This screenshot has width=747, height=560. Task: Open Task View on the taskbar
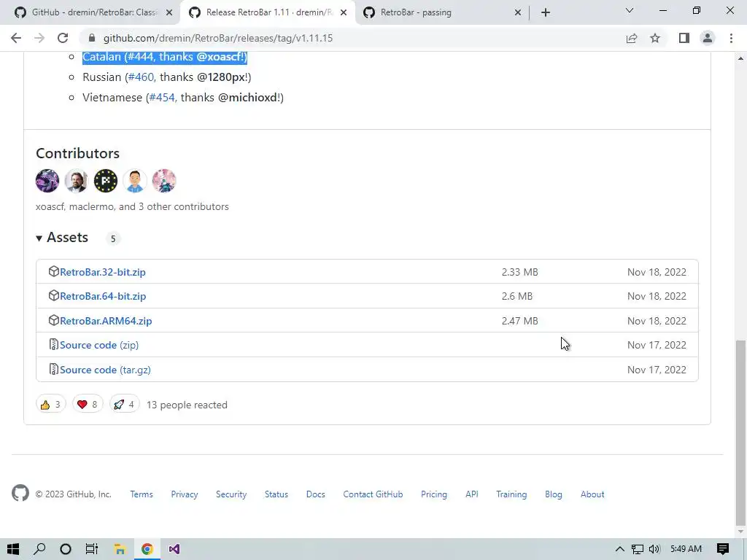click(x=91, y=549)
